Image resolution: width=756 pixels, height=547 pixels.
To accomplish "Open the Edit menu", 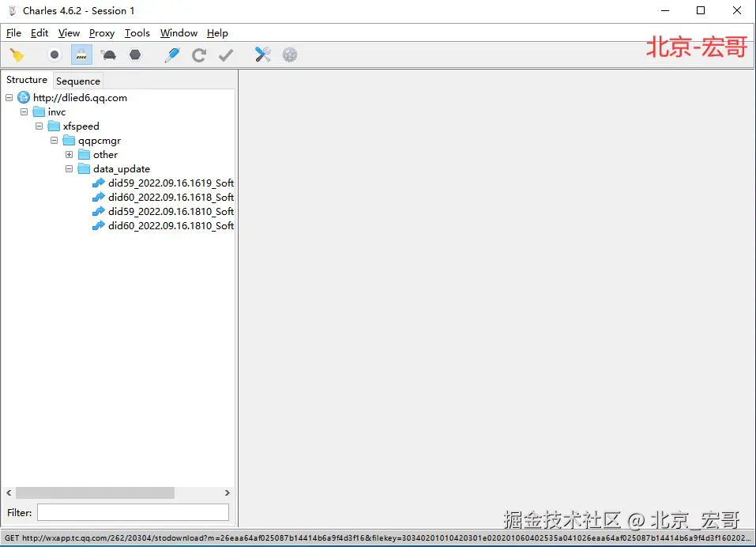I will (39, 33).
